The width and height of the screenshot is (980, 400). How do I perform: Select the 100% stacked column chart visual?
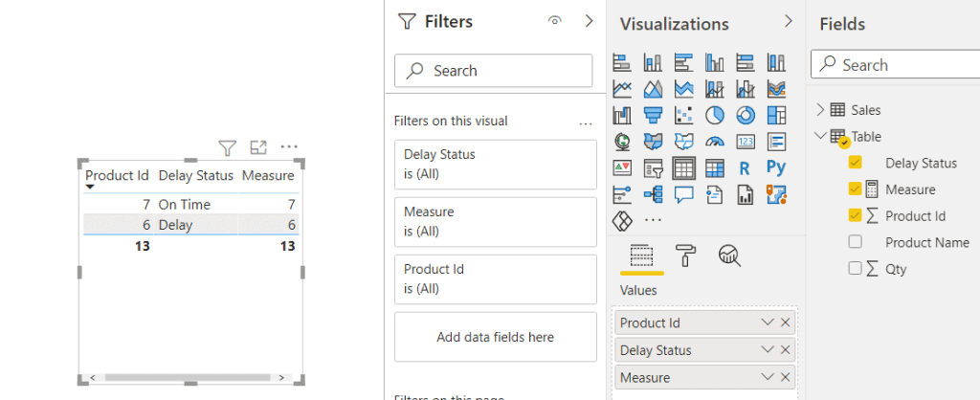[x=776, y=62]
